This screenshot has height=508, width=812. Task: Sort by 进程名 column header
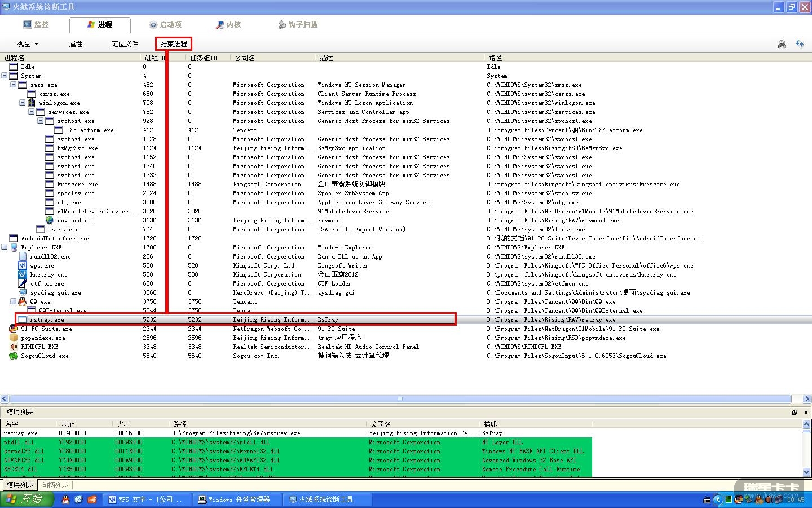[70, 58]
